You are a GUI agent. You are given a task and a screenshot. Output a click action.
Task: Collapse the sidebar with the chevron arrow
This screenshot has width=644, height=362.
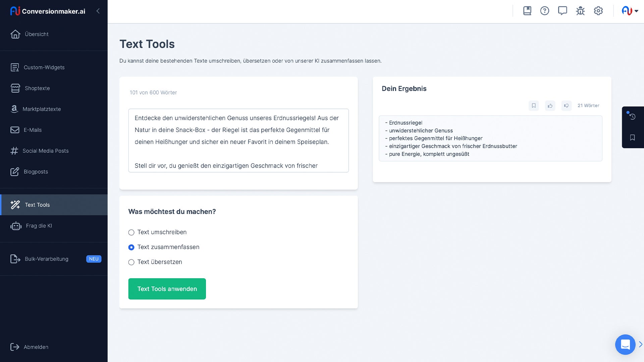tap(98, 11)
